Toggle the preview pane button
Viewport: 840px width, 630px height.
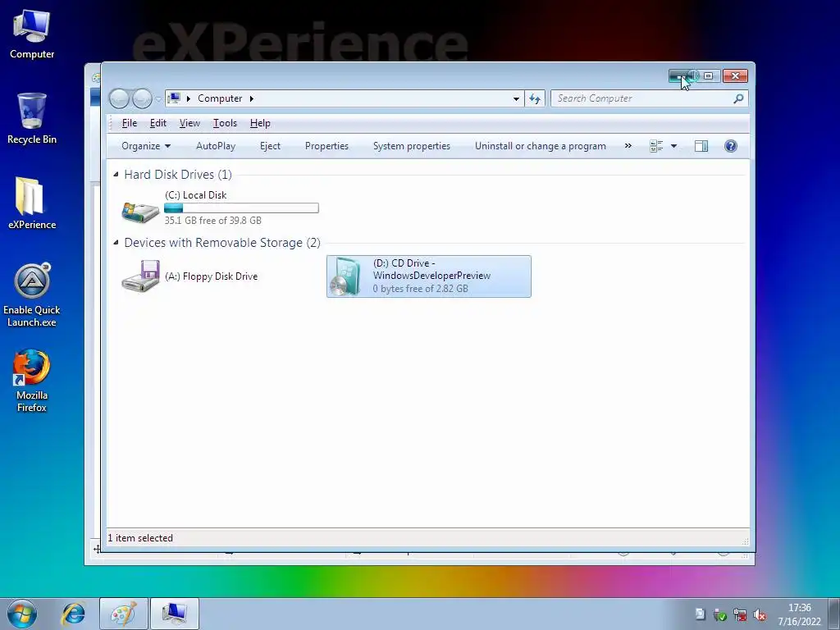[701, 146]
